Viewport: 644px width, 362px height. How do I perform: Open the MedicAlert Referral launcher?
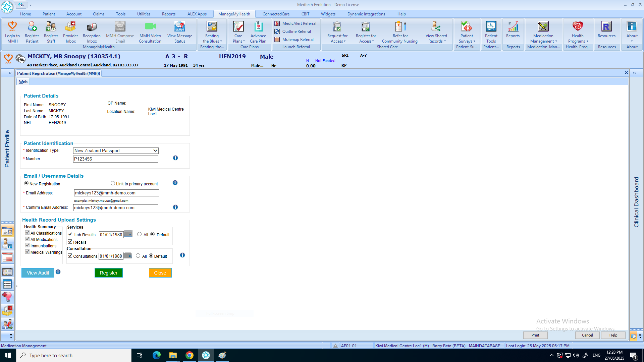click(296, 23)
